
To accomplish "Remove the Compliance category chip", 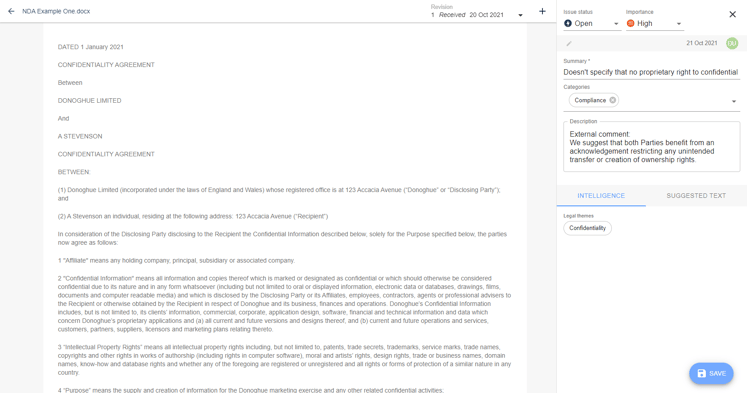I will click(613, 100).
